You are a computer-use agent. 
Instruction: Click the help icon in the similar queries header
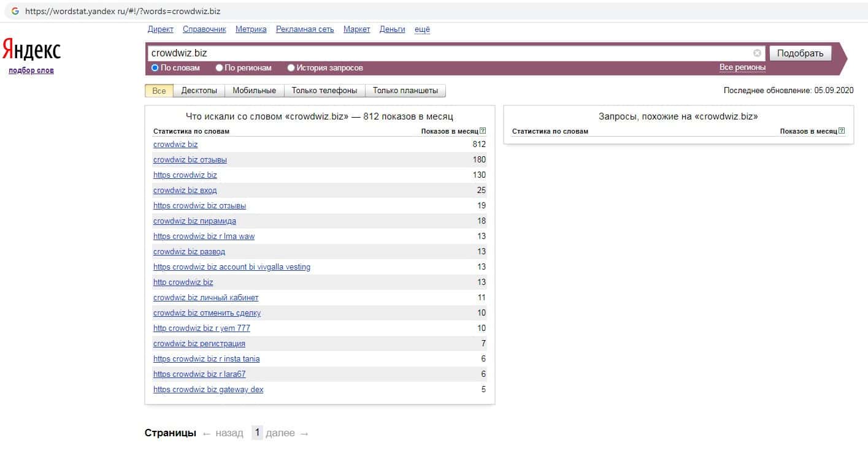point(842,131)
